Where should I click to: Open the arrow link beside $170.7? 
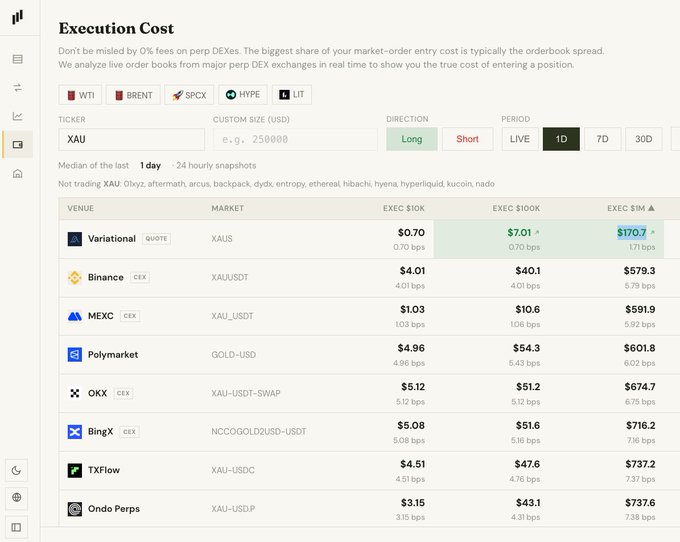coord(652,233)
